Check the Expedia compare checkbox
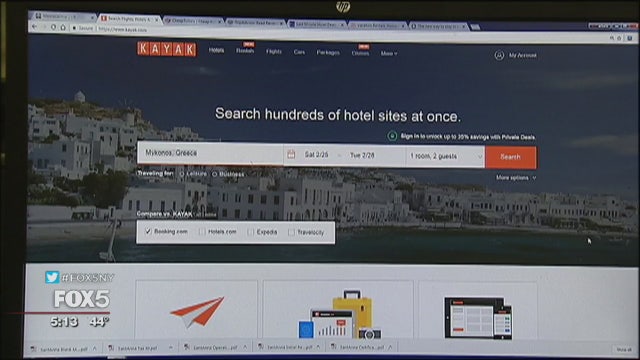The height and width of the screenshot is (360, 640). 251,232
